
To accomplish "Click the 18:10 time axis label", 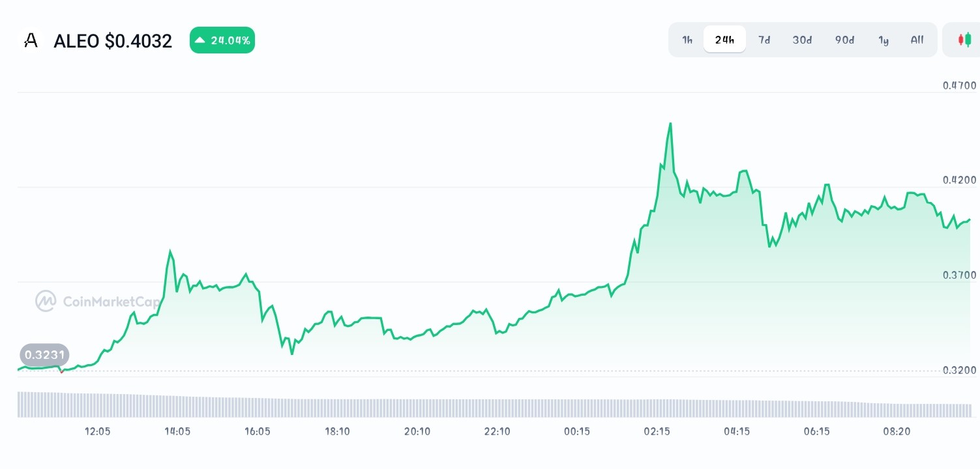I will point(337,431).
